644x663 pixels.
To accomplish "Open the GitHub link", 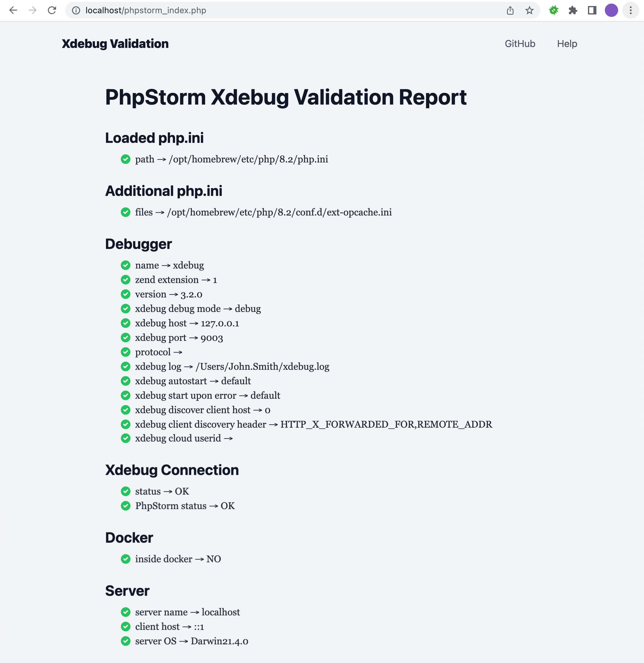I will pyautogui.click(x=520, y=44).
